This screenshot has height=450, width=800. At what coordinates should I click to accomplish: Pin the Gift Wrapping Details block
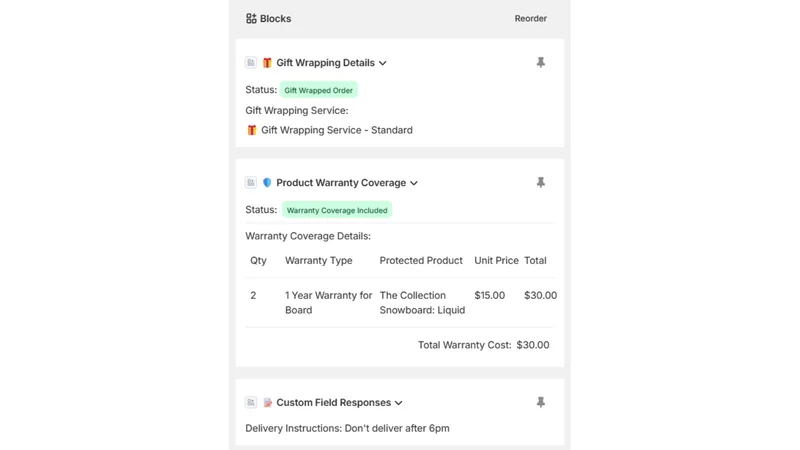coord(540,62)
